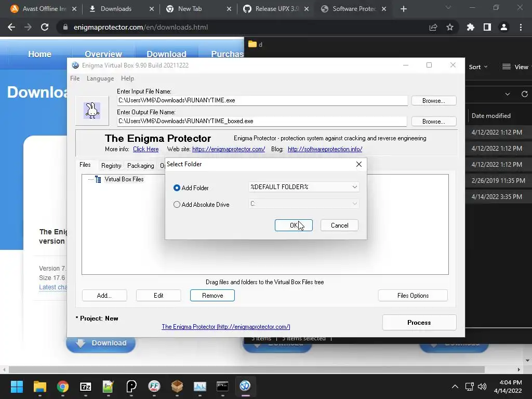Open 7-Zip from the taskbar
The width and height of the screenshot is (532, 399).
pyautogui.click(x=86, y=387)
